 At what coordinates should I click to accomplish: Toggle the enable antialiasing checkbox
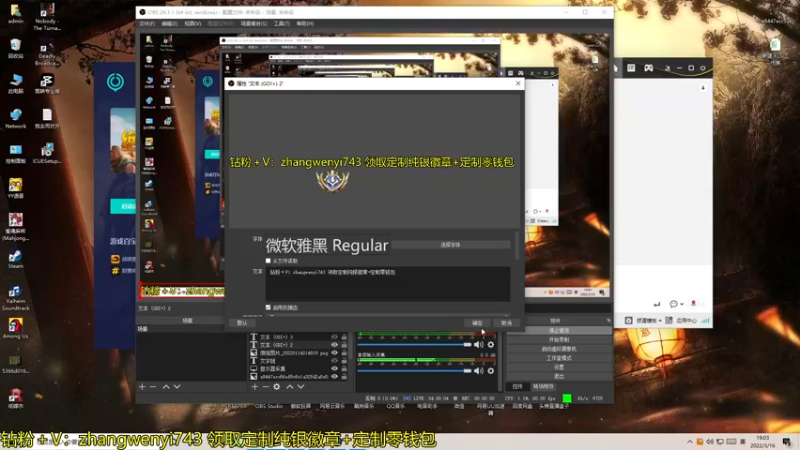[268, 308]
